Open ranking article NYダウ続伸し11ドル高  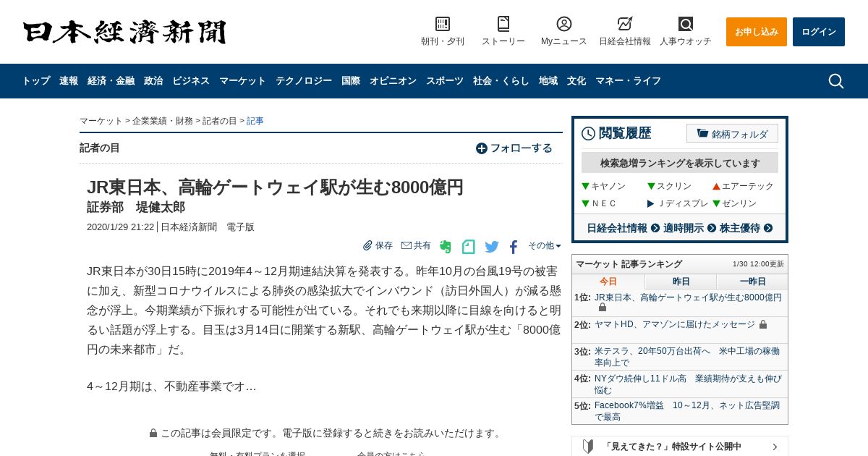tap(688, 384)
